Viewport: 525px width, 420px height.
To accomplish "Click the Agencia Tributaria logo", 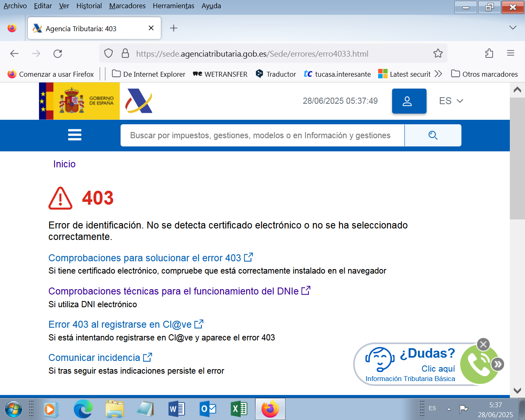I will coord(139,101).
